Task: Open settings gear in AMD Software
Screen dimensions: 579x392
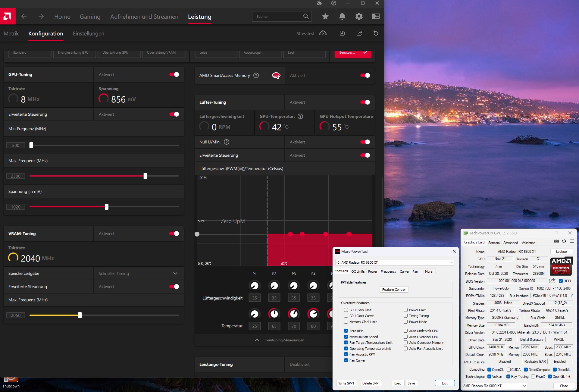Action: (x=359, y=16)
